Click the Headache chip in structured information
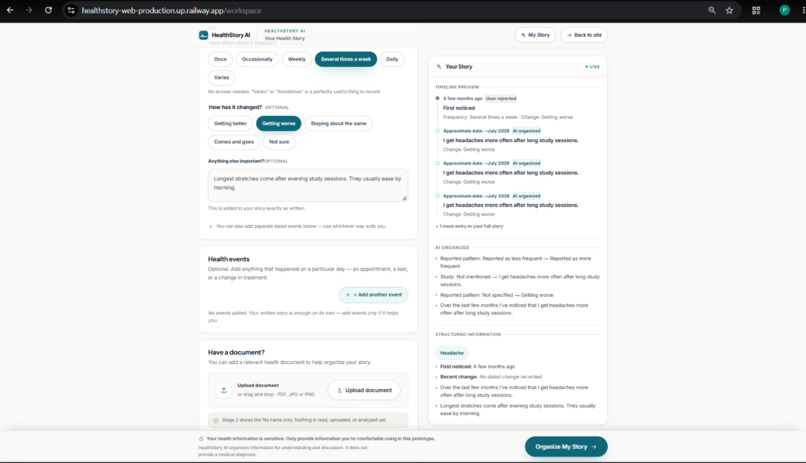Screen dimensions: 806x463 point(452,353)
